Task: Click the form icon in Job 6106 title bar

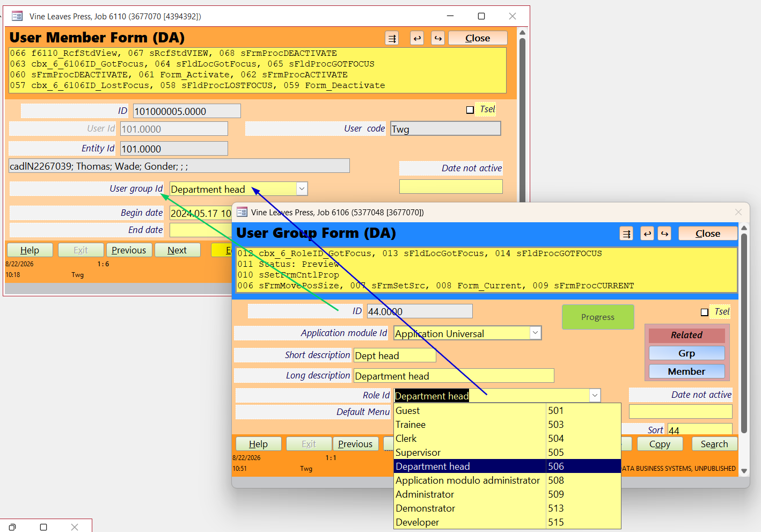Action: point(242,212)
